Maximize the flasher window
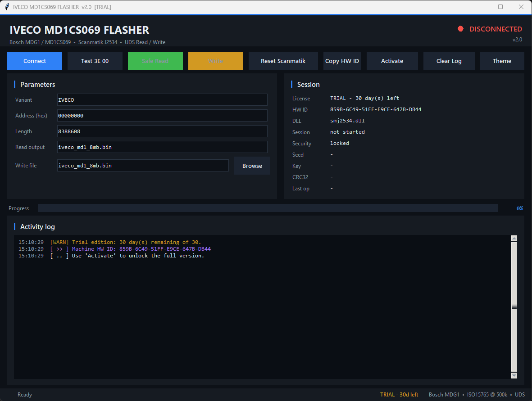 pos(500,7)
